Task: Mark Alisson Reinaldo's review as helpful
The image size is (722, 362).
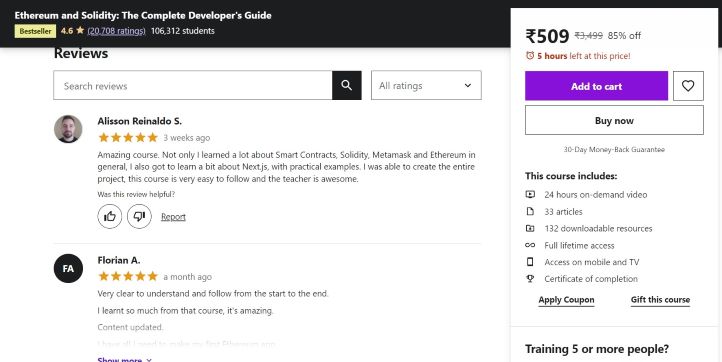Action: click(x=110, y=216)
